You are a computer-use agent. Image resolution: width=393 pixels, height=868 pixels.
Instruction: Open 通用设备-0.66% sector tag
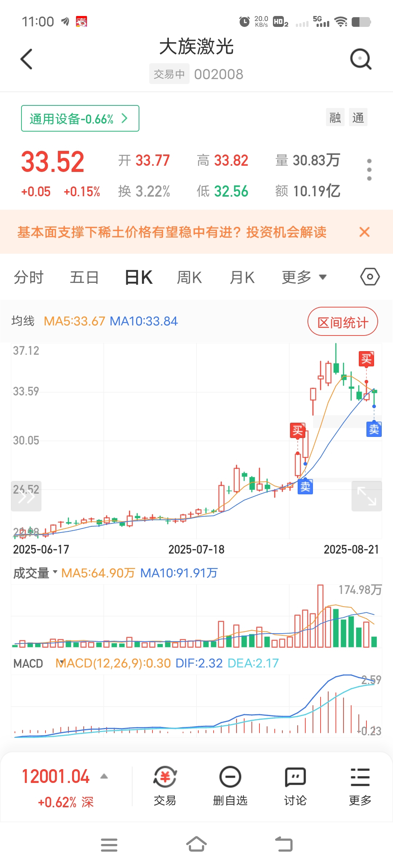pyautogui.click(x=80, y=118)
